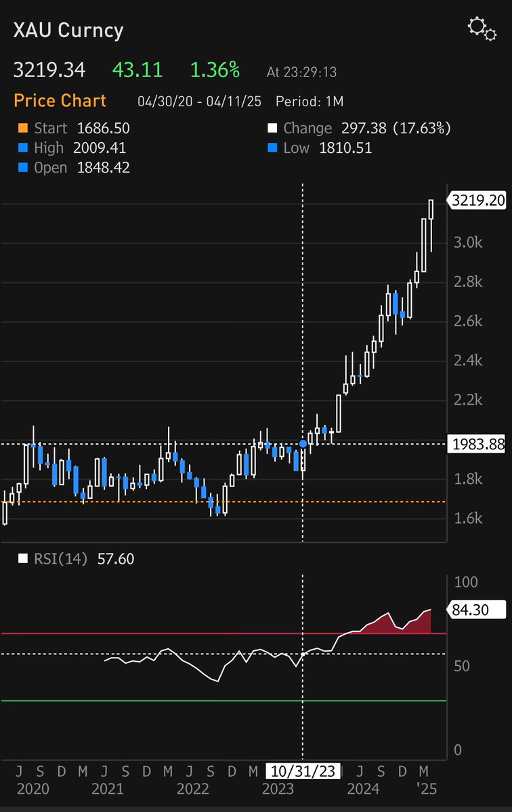Click the 3219.20 current price axis tag
This screenshot has width=512, height=812.
pos(477,200)
